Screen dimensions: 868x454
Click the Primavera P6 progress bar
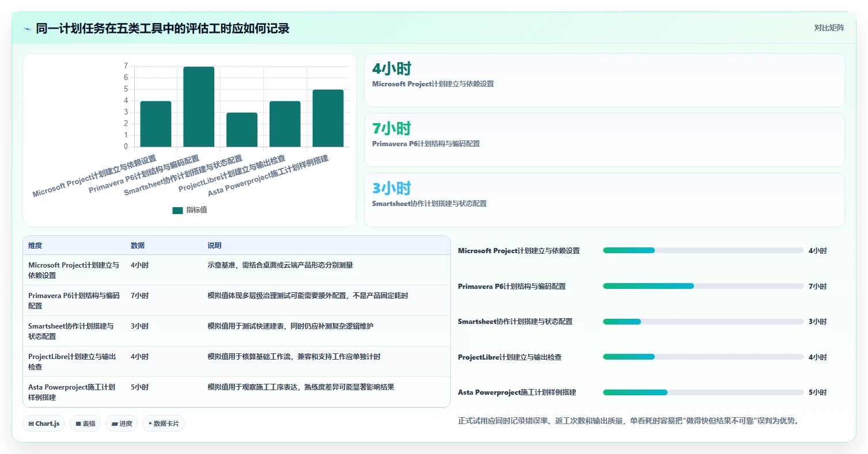tap(703, 286)
